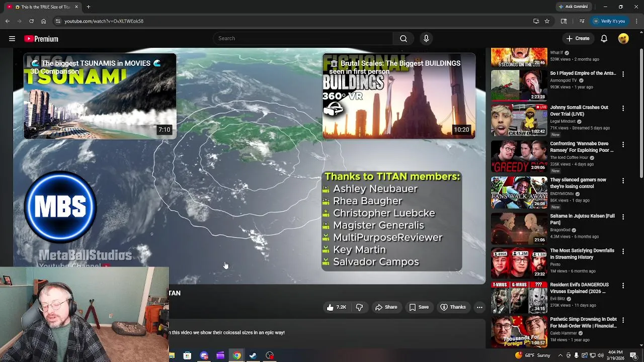
Task: Click the search magnifier button
Action: pos(404,39)
